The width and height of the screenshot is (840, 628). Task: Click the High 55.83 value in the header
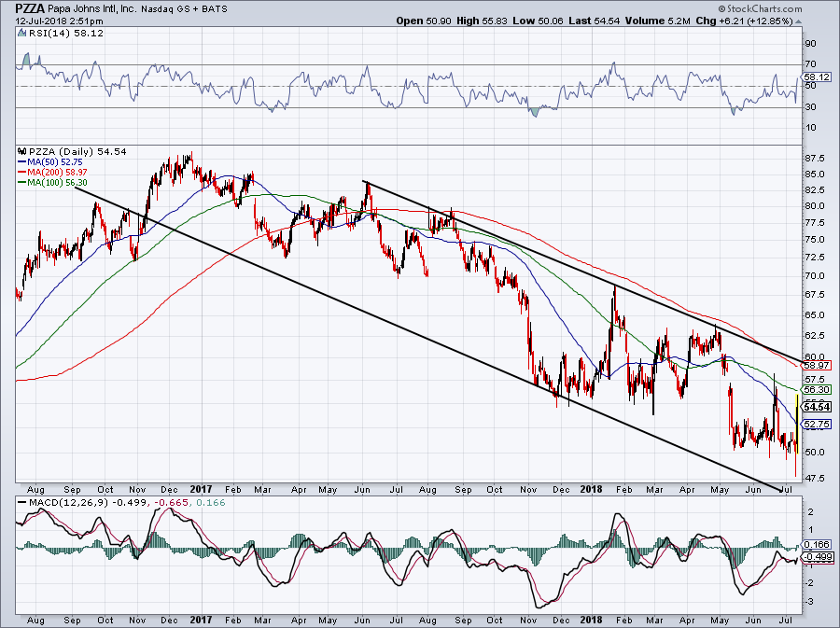(x=482, y=21)
